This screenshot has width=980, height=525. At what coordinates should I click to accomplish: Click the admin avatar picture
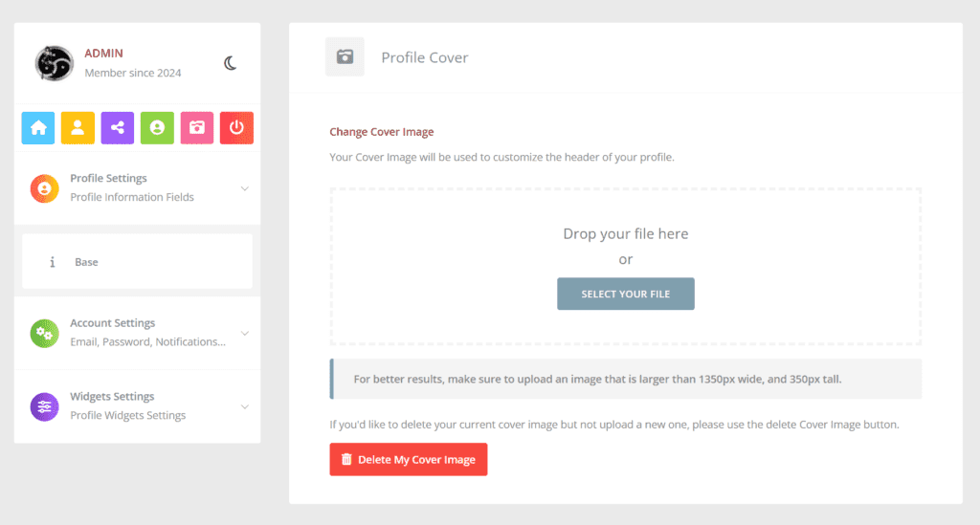(x=54, y=63)
